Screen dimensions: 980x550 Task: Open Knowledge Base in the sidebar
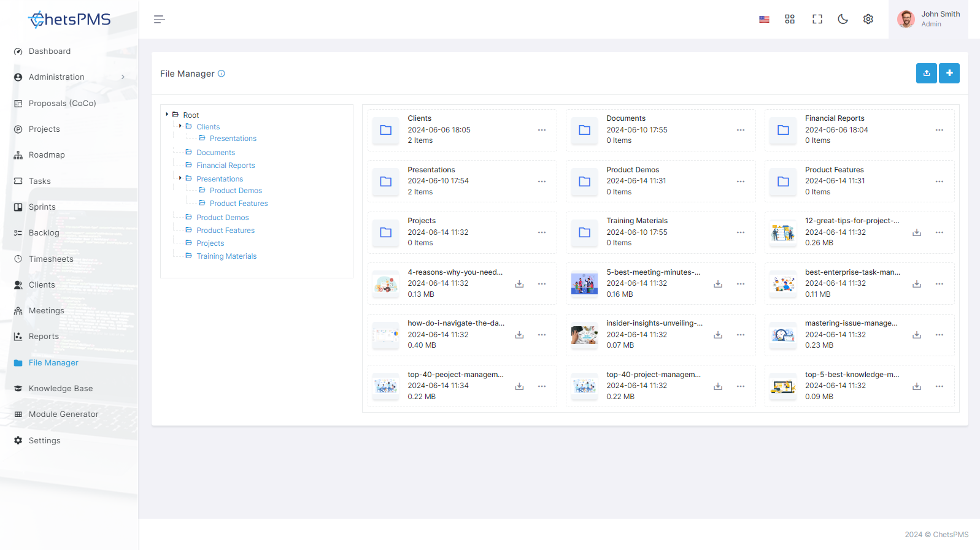tap(61, 389)
